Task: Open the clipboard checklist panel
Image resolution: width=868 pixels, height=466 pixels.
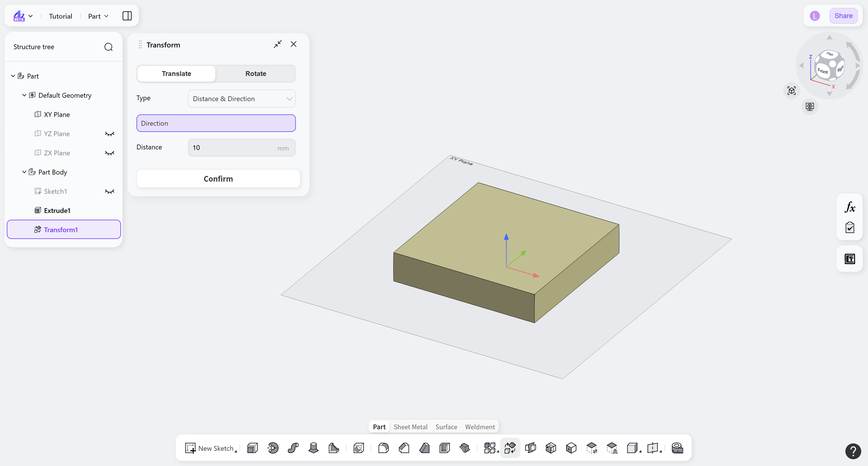Action: click(850, 227)
